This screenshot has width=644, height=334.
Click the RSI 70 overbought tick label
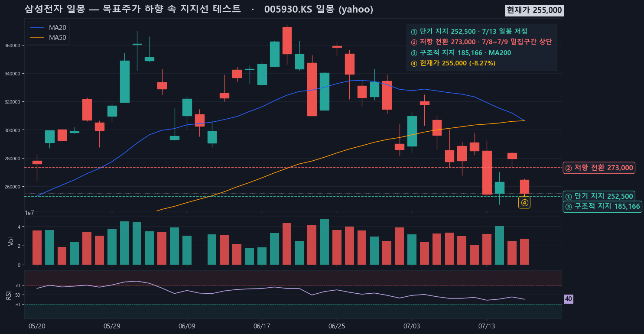click(x=18, y=285)
